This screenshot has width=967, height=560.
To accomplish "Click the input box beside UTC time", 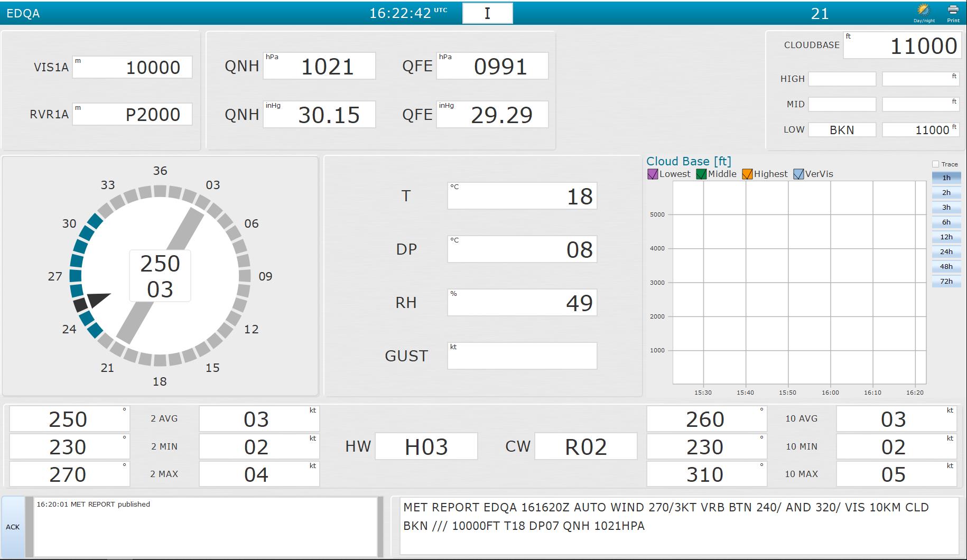I will [x=487, y=13].
